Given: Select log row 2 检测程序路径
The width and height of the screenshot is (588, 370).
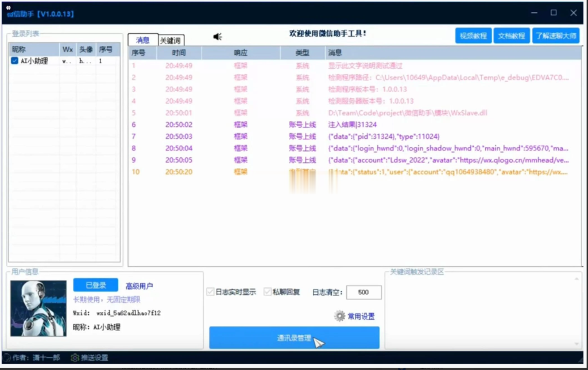Looking at the screenshot, I should 355,77.
